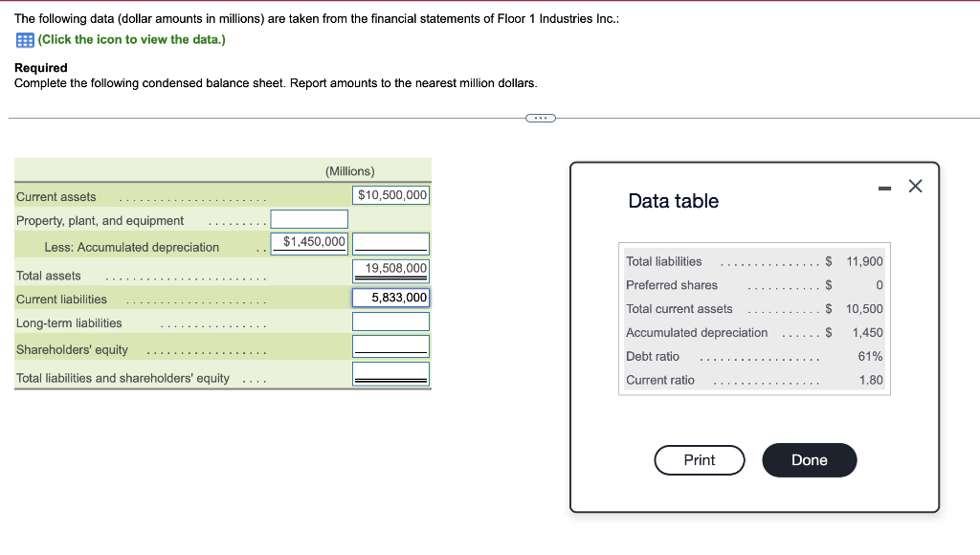Click the 'Required' heading

pos(40,68)
